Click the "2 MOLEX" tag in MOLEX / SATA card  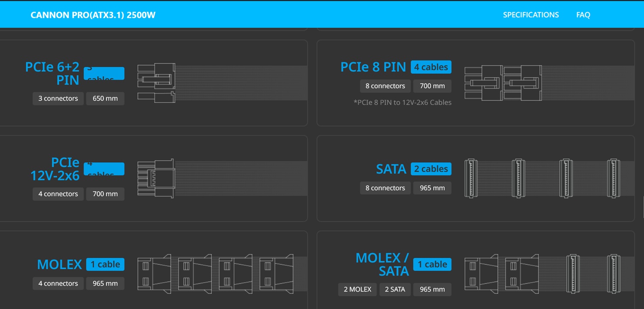coord(357,289)
